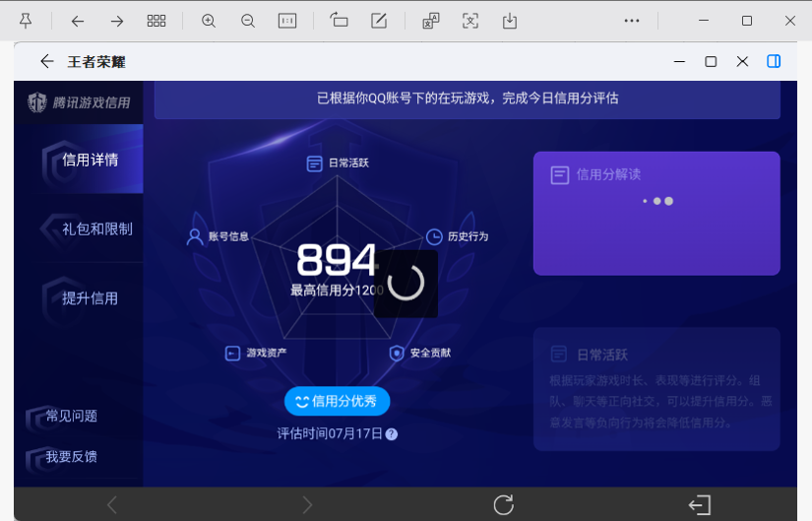Close the 王者荣耀 inner window

click(x=742, y=61)
